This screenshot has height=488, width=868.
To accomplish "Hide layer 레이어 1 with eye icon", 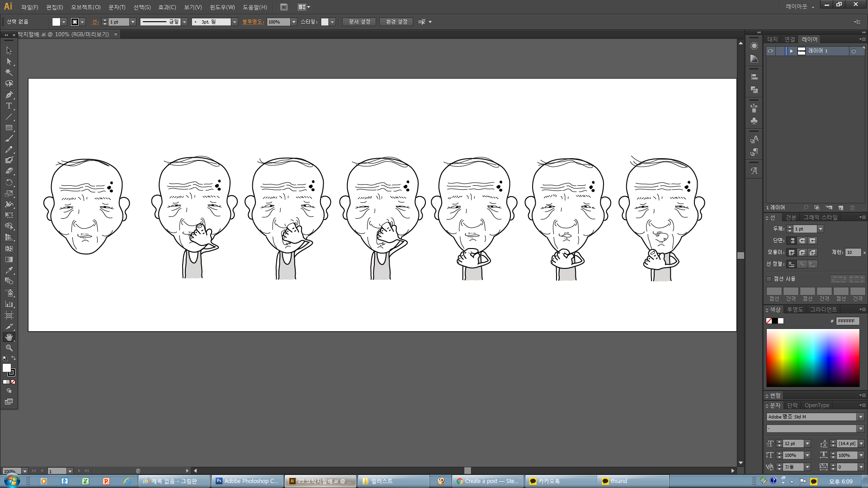I will pyautogui.click(x=770, y=51).
